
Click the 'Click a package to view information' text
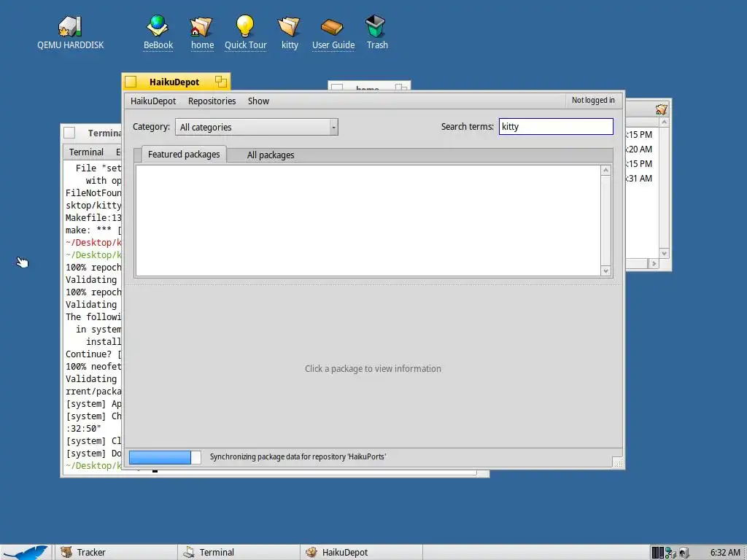[373, 368]
